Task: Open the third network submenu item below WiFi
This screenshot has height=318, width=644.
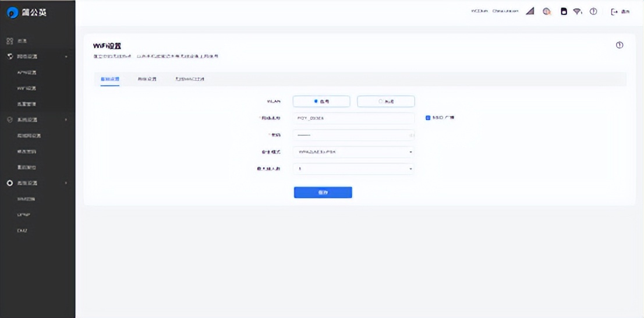Action: pyautogui.click(x=27, y=104)
